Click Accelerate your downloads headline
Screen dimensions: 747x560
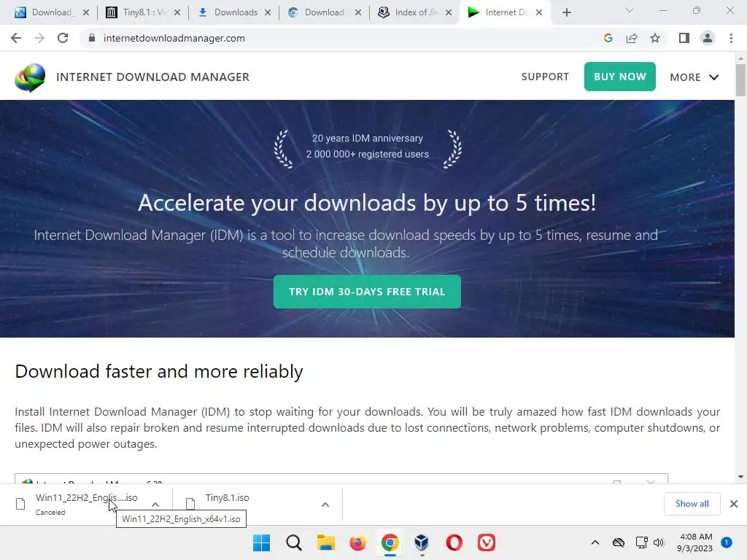click(367, 203)
